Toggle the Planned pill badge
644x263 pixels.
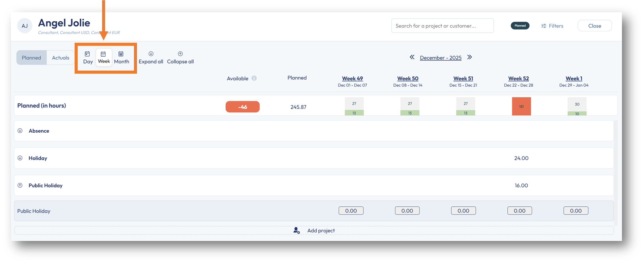520,26
